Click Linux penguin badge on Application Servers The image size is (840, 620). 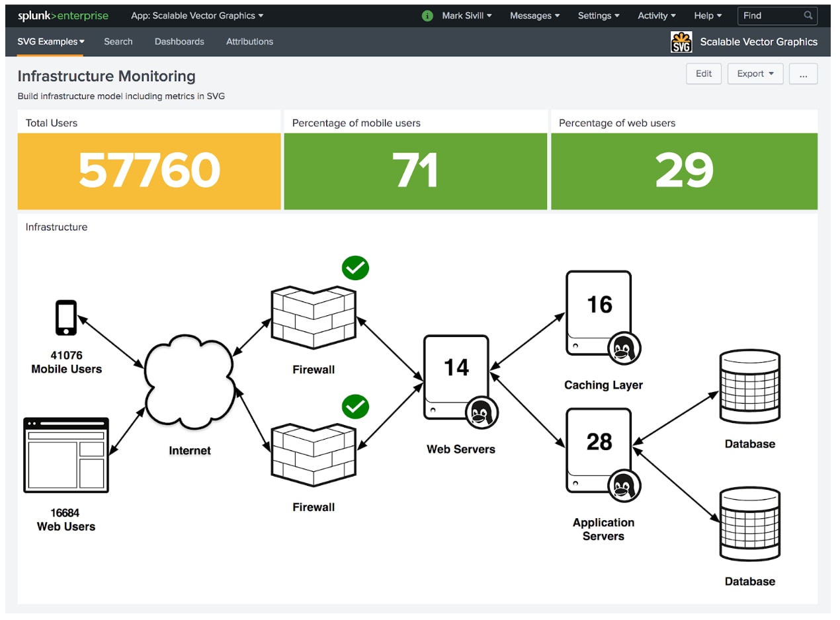click(624, 486)
